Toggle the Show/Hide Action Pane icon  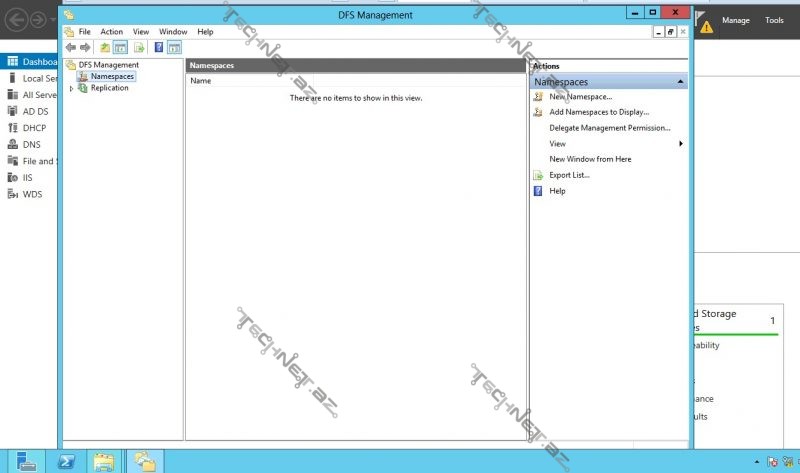click(174, 47)
